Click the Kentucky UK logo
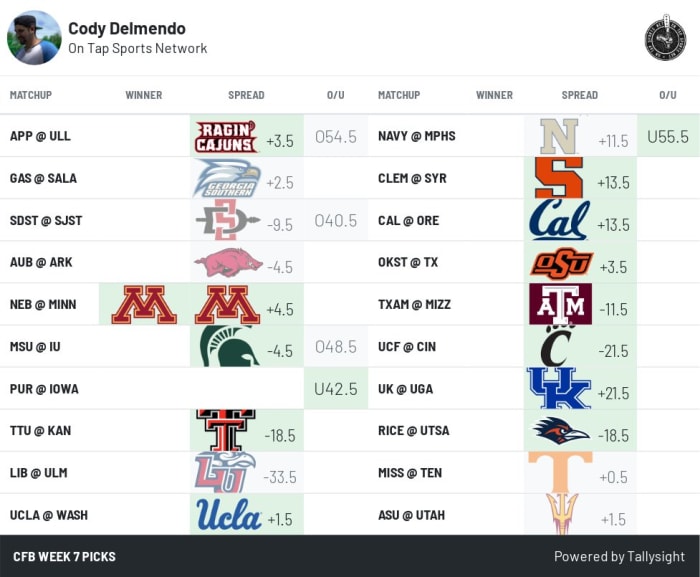This screenshot has height=577, width=700. point(559,389)
